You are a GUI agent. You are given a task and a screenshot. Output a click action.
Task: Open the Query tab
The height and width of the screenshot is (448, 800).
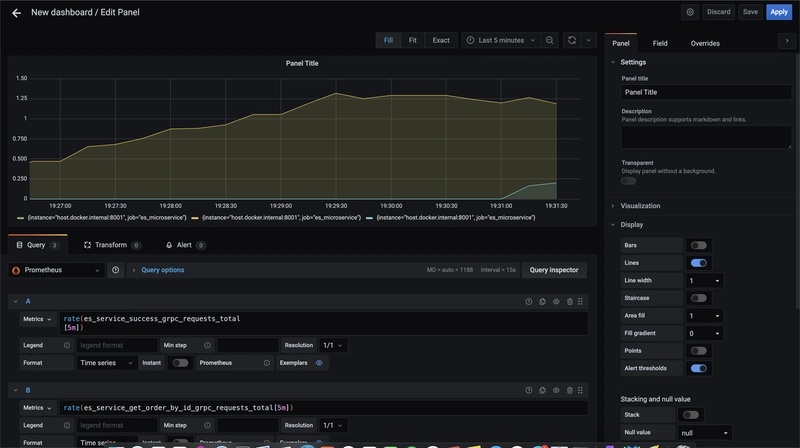(x=38, y=245)
